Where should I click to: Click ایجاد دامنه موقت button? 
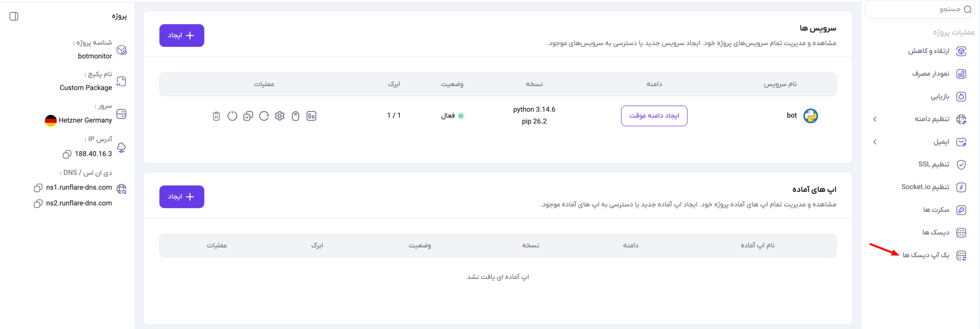(654, 116)
